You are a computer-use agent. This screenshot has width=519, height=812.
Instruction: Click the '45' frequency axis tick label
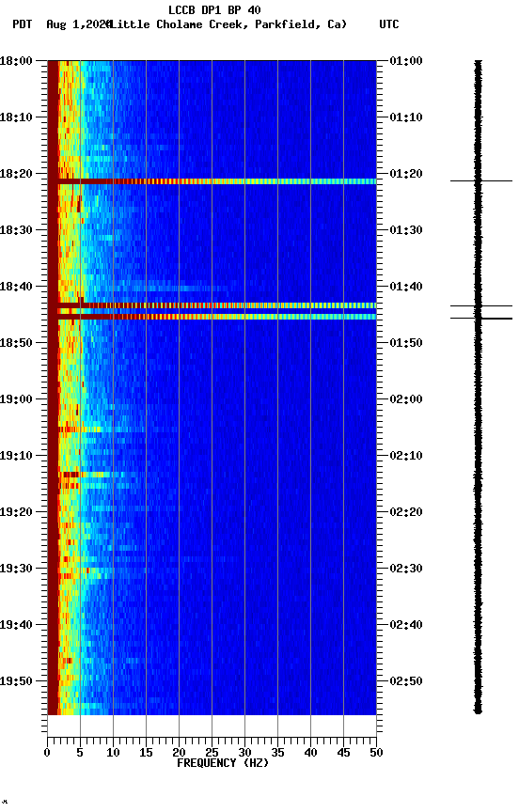343,753
